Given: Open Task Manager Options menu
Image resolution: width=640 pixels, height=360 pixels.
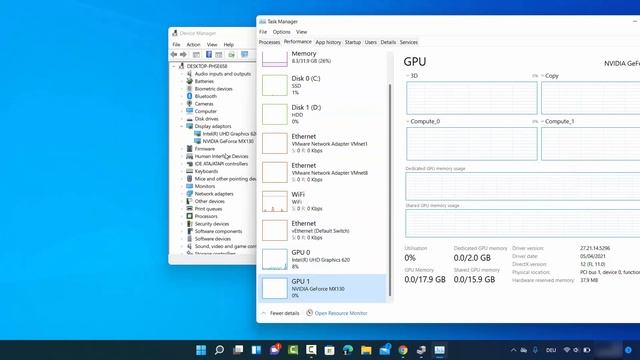Looking at the screenshot, I should click(x=282, y=32).
